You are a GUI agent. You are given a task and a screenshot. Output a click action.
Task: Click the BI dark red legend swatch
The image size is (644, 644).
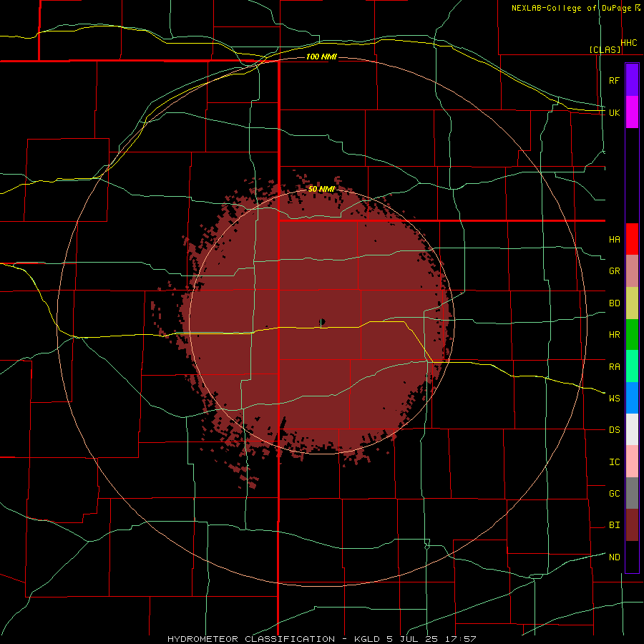[x=632, y=525]
